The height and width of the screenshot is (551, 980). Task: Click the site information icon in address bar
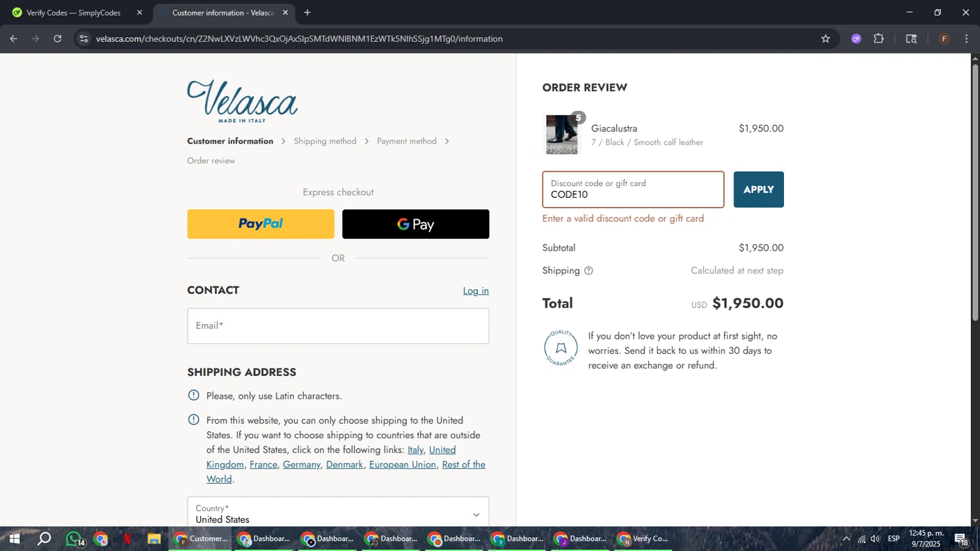(84, 39)
